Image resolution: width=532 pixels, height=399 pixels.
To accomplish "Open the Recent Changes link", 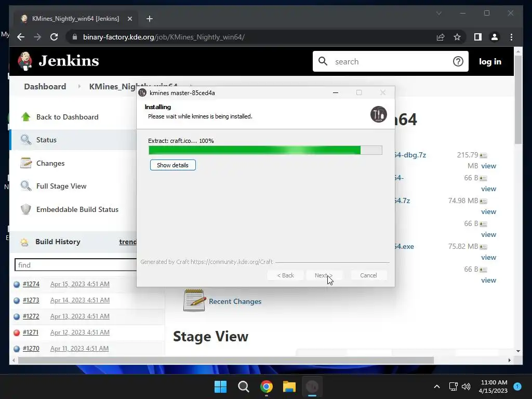I will click(x=235, y=302).
